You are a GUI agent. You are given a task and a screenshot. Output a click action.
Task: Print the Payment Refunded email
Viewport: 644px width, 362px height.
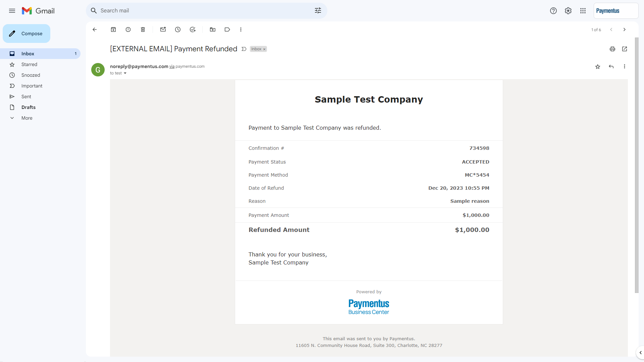[x=612, y=49]
